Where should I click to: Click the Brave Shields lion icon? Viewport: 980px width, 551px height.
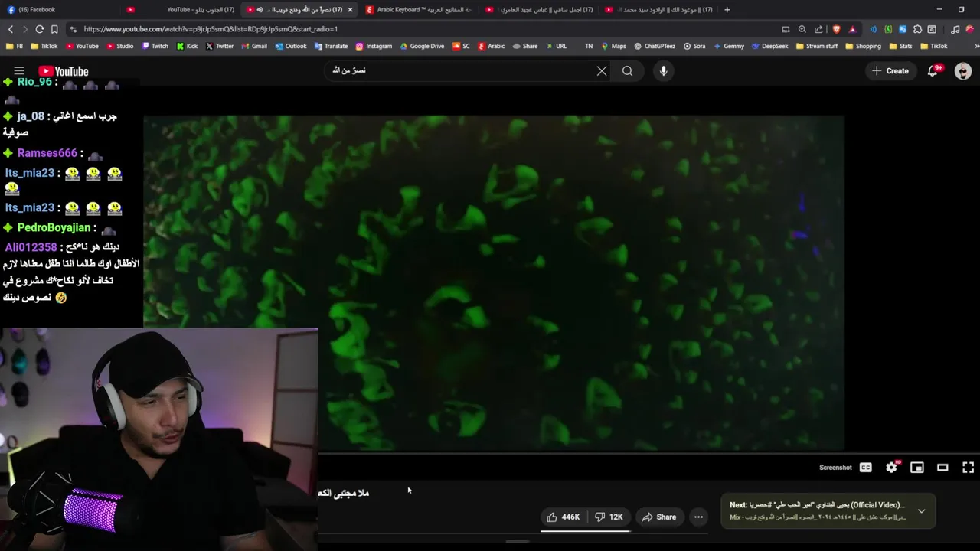(x=836, y=29)
